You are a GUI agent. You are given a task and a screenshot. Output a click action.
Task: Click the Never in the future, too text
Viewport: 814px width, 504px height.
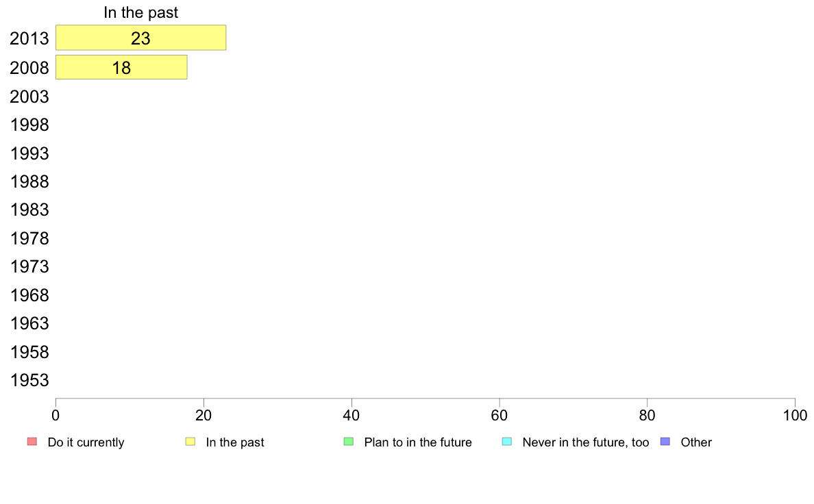[586, 442]
